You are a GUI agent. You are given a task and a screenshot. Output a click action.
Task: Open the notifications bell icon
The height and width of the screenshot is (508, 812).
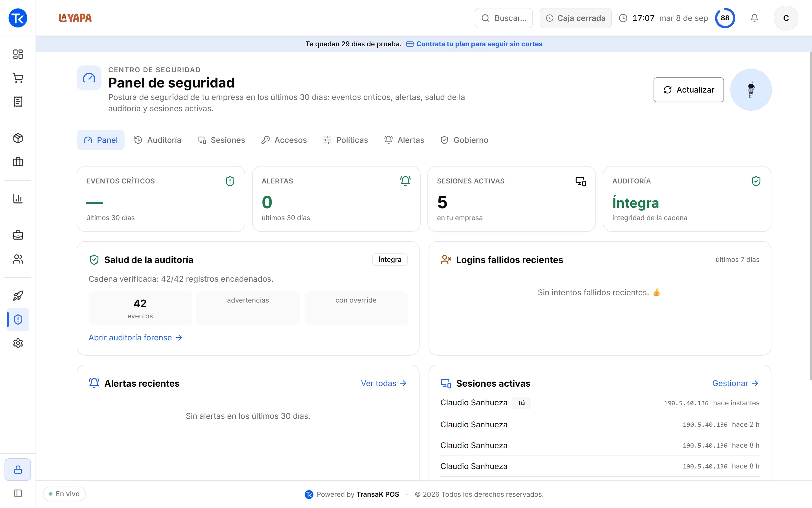pyautogui.click(x=754, y=18)
